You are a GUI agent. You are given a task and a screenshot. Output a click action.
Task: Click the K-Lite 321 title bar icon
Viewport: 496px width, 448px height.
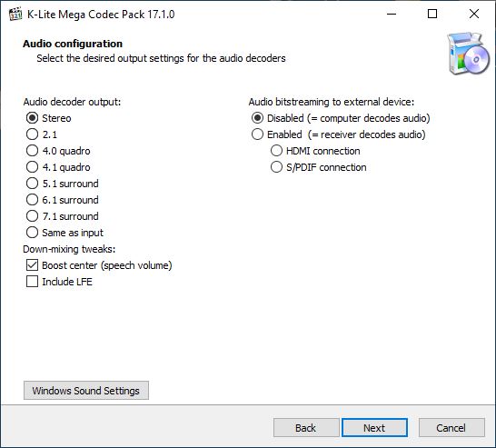click(x=15, y=15)
